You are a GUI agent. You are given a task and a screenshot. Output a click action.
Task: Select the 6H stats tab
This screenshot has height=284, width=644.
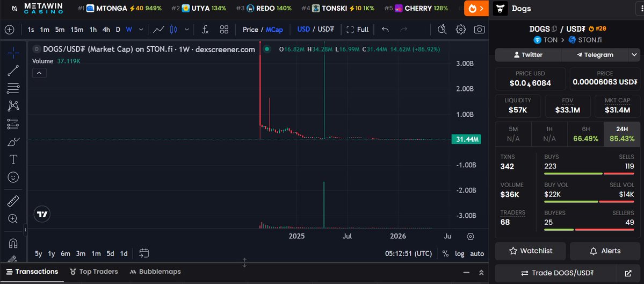click(x=585, y=134)
